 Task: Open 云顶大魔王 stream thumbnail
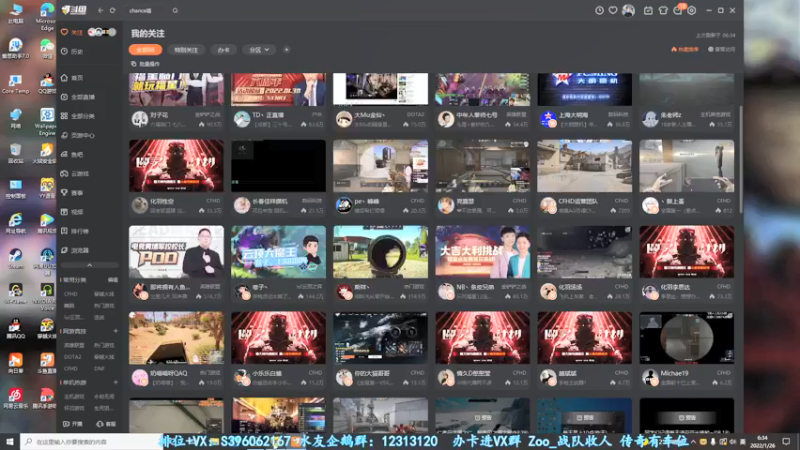(278, 252)
